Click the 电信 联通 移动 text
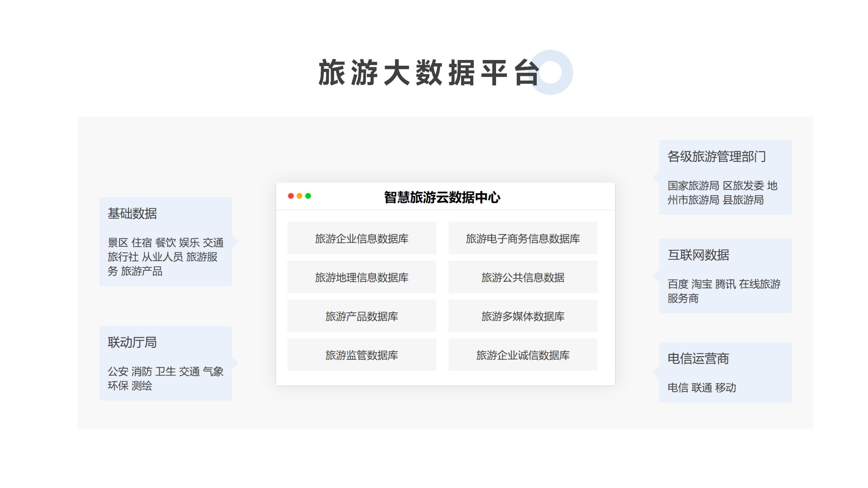The image size is (868, 488). (702, 387)
